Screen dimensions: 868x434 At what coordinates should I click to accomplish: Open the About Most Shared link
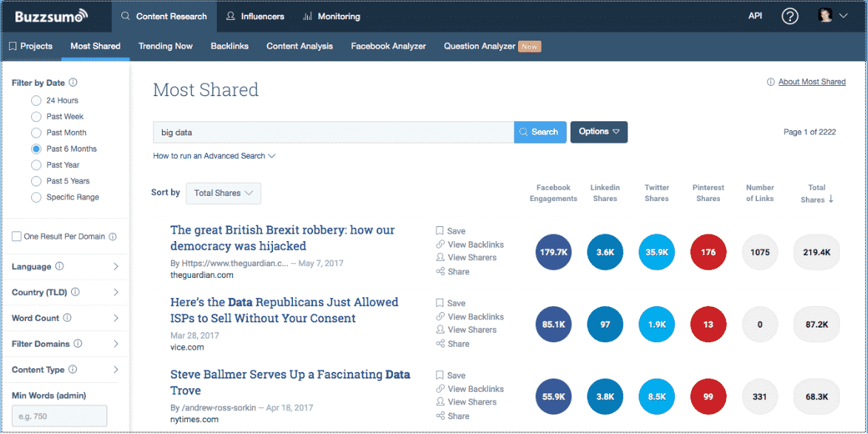point(812,82)
